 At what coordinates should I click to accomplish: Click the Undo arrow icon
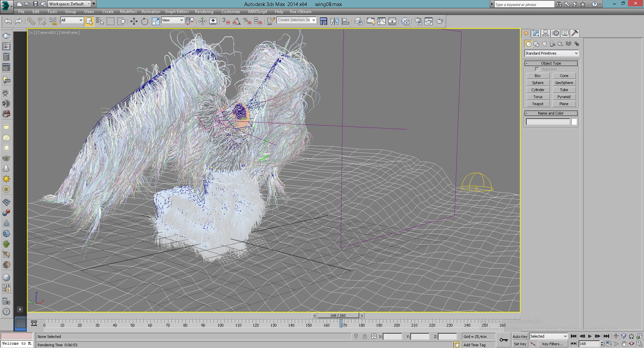[8, 21]
